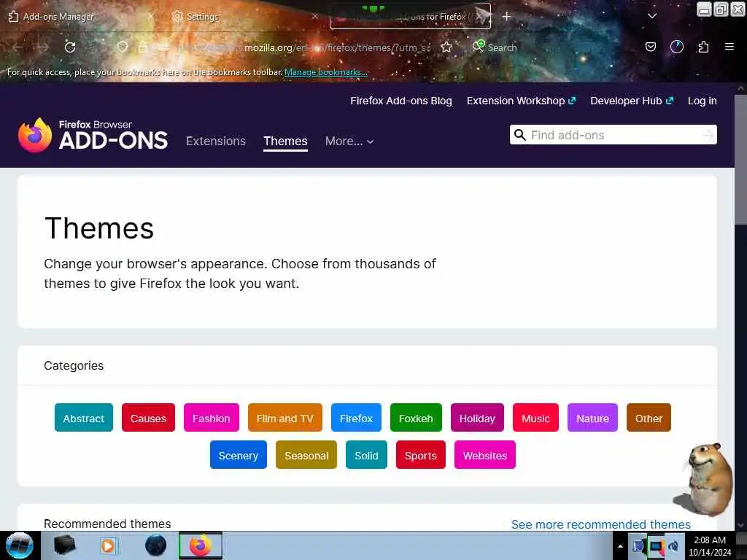This screenshot has height=560, width=747.
Task: Go forward one page
Action: click(x=43, y=47)
